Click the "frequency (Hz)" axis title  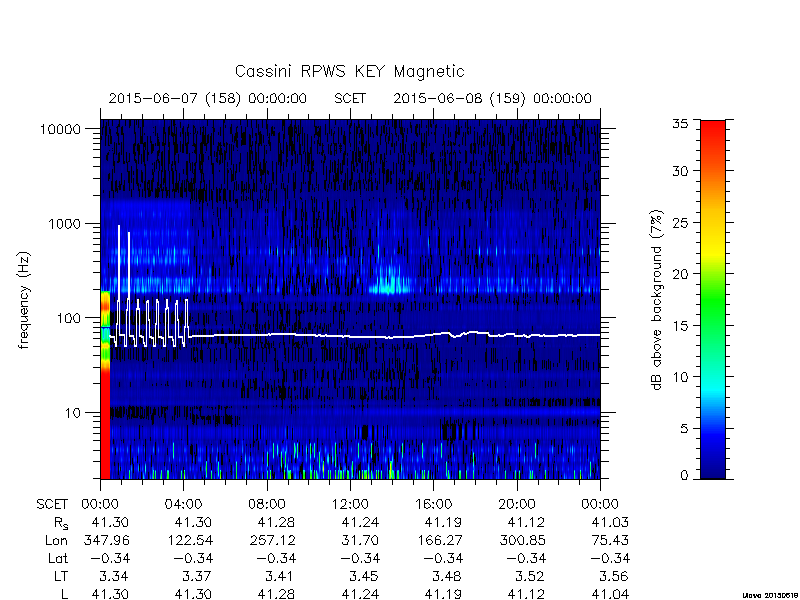coord(24,300)
